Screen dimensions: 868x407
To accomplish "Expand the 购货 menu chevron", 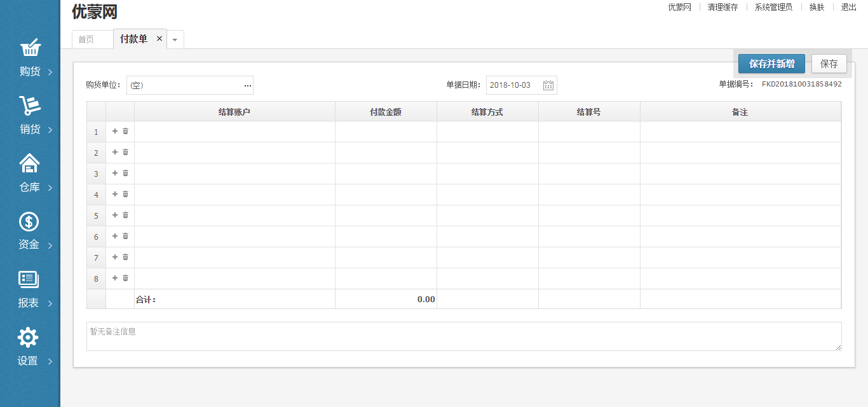I will (x=50, y=72).
